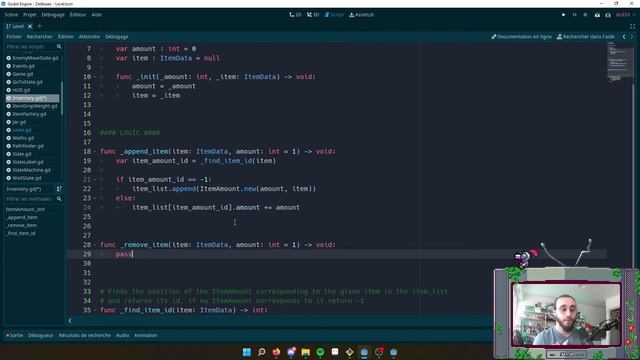
Task: Fold the if block at line 21
Action: click(x=95, y=180)
